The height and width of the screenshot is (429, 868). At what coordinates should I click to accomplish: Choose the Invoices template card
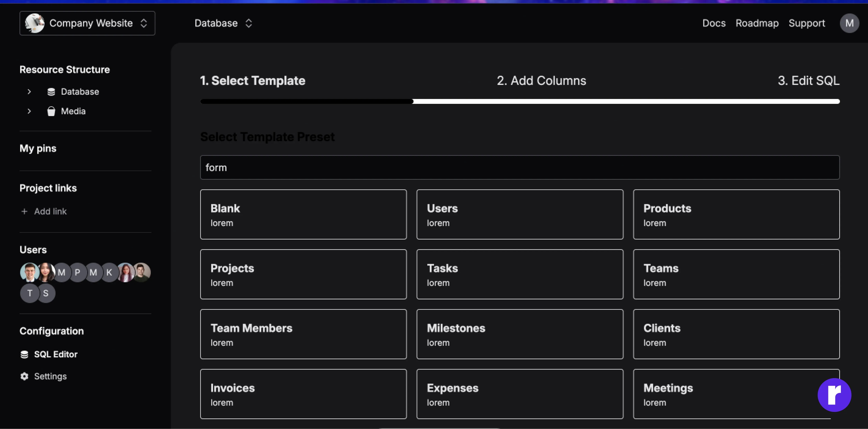303,394
